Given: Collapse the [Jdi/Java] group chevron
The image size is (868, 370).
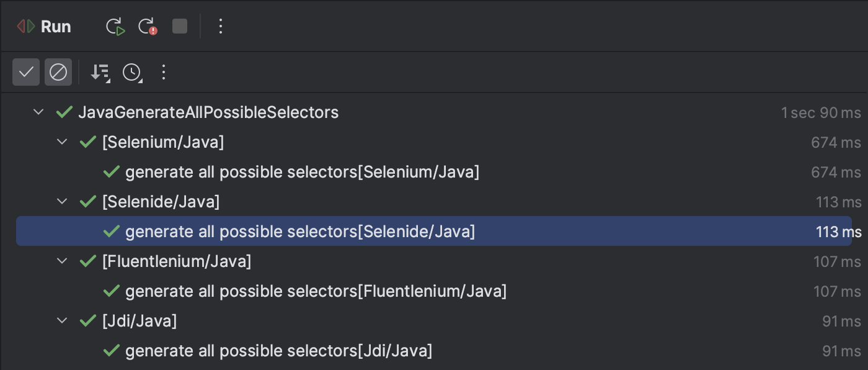Looking at the screenshot, I should pyautogui.click(x=62, y=321).
